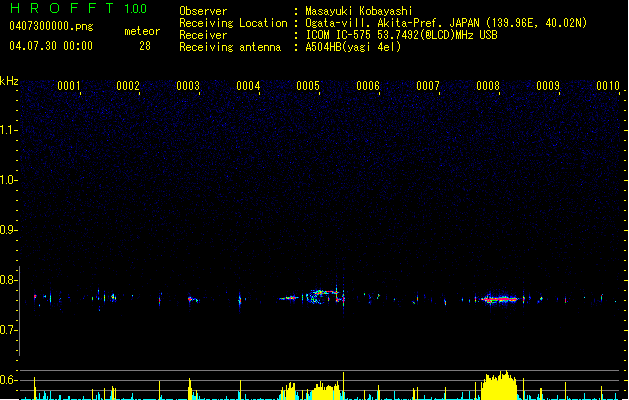
Task: Click the large yellow power peak near 0008
Action: [x=499, y=386]
